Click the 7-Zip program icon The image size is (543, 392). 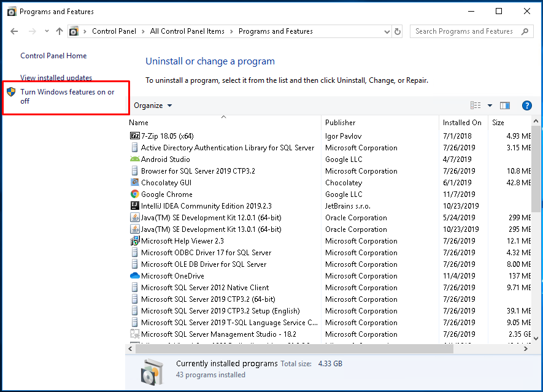coord(135,136)
